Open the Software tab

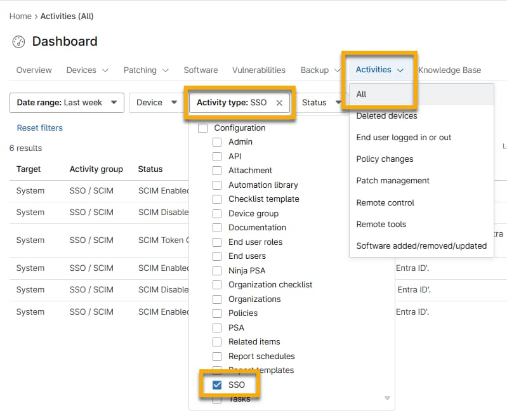point(201,70)
